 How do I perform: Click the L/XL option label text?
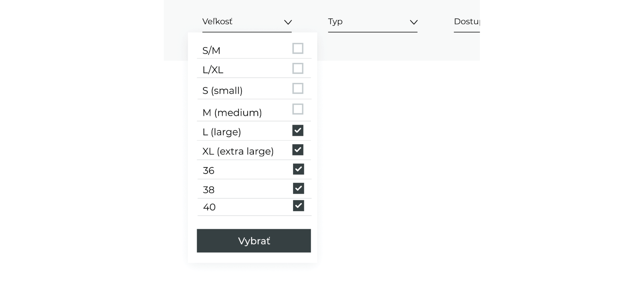click(213, 70)
